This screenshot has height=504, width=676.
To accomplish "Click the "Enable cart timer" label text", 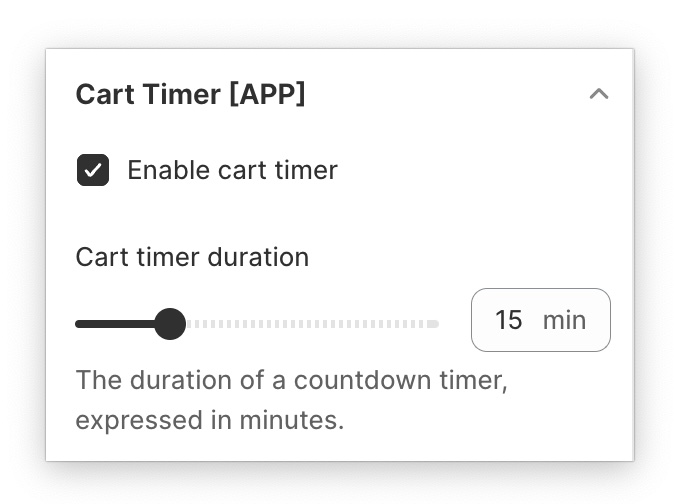I will 232,170.
